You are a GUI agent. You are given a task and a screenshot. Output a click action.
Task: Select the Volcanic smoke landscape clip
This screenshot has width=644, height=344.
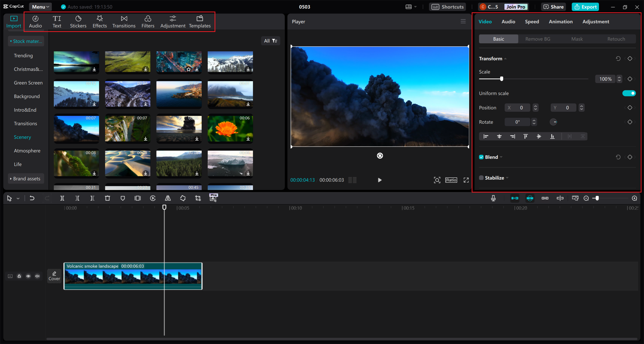click(x=133, y=276)
